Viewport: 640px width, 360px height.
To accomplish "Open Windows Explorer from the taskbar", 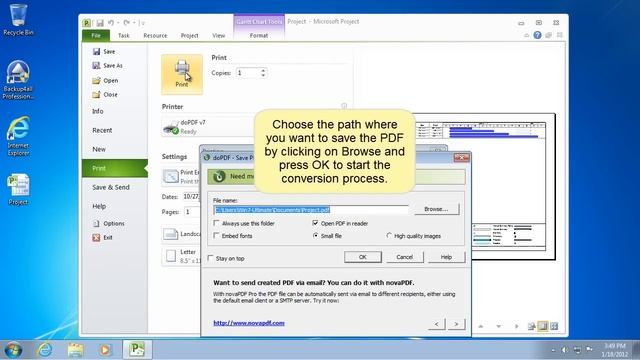I will click(76, 350).
